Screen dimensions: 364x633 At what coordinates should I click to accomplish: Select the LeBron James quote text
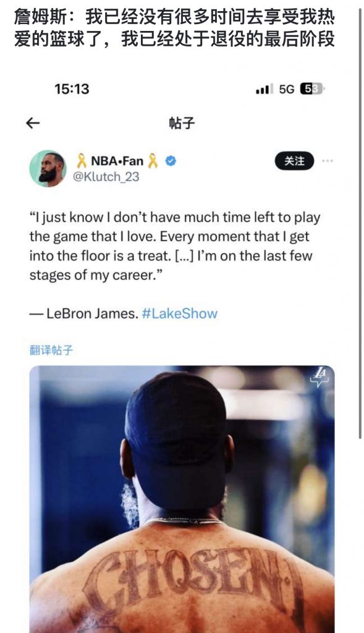[x=175, y=246]
